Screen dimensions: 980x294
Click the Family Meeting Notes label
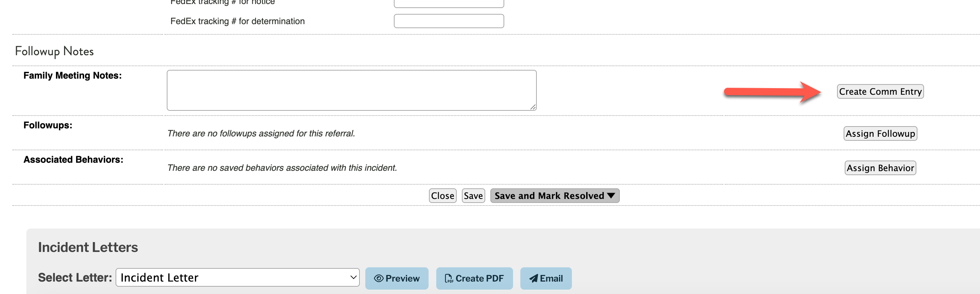pos(72,75)
